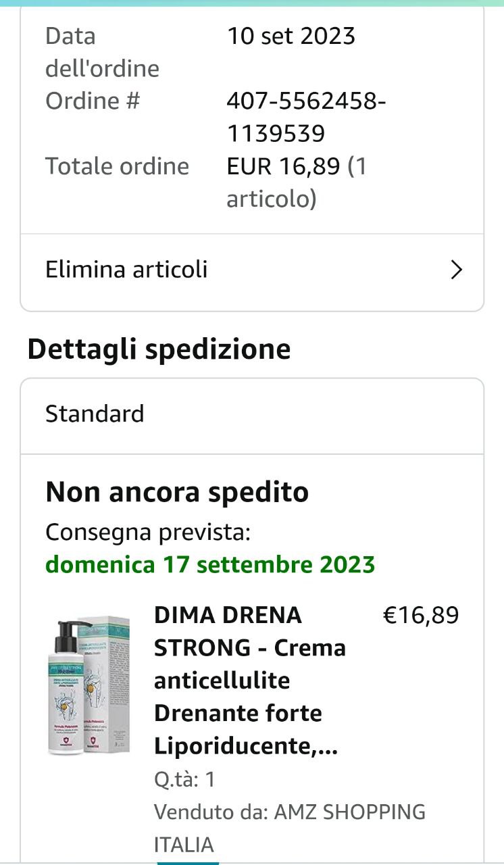This screenshot has height=865, width=504.
Task: Tap the seller name AMZ SHOPPING ITALIA
Action: (290, 828)
